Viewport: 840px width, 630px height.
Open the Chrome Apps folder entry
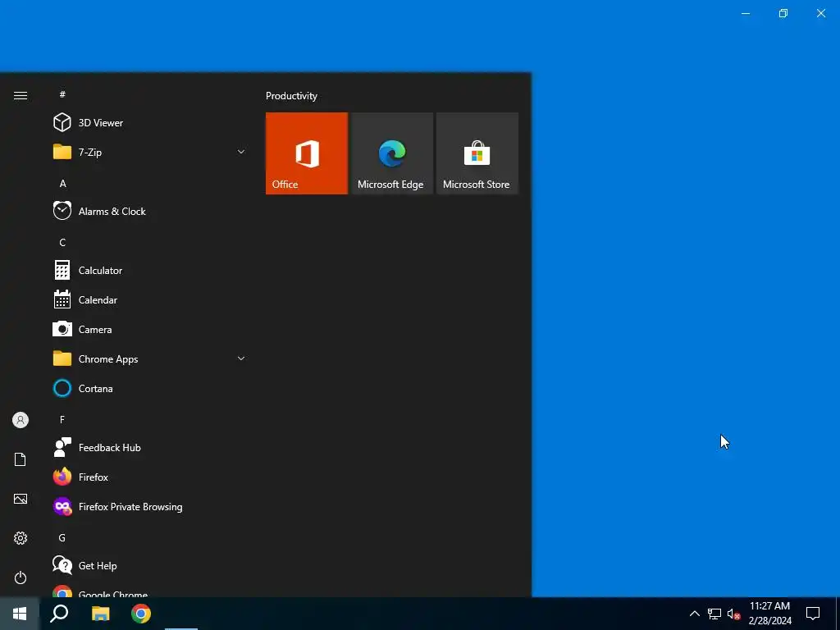point(150,359)
